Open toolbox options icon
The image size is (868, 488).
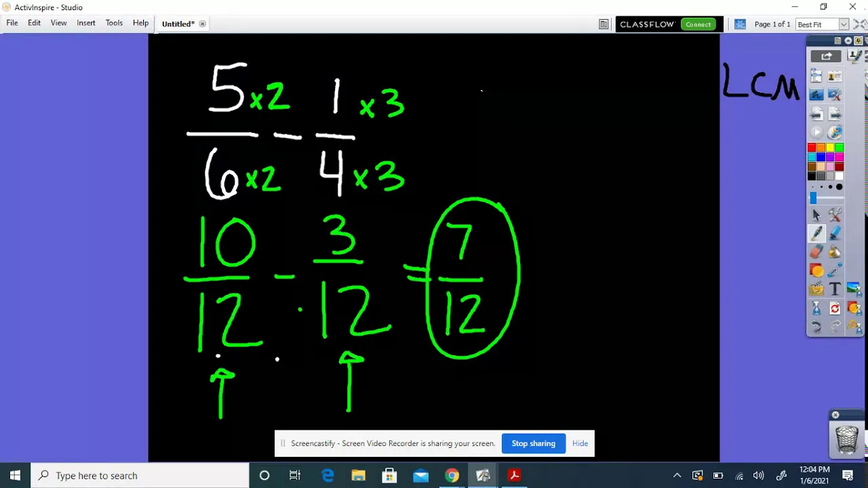(837, 41)
